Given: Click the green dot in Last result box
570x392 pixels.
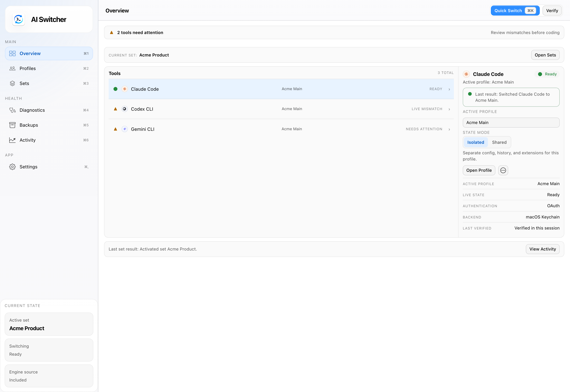Looking at the screenshot, I should (470, 94).
